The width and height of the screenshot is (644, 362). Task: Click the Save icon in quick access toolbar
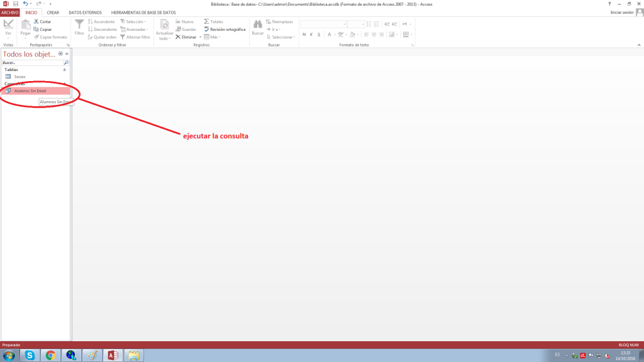tap(16, 4)
